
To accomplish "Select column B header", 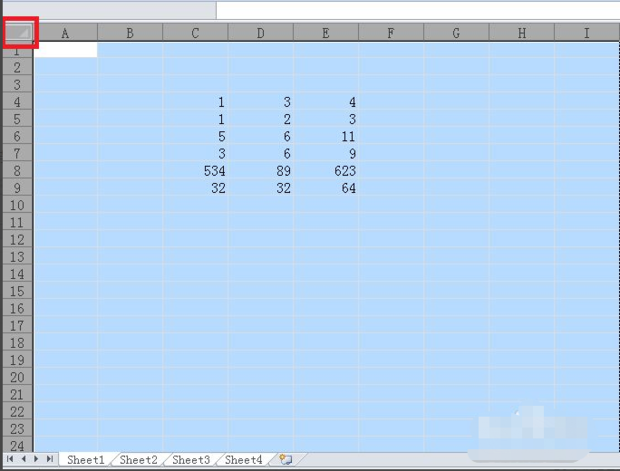I will [130, 33].
